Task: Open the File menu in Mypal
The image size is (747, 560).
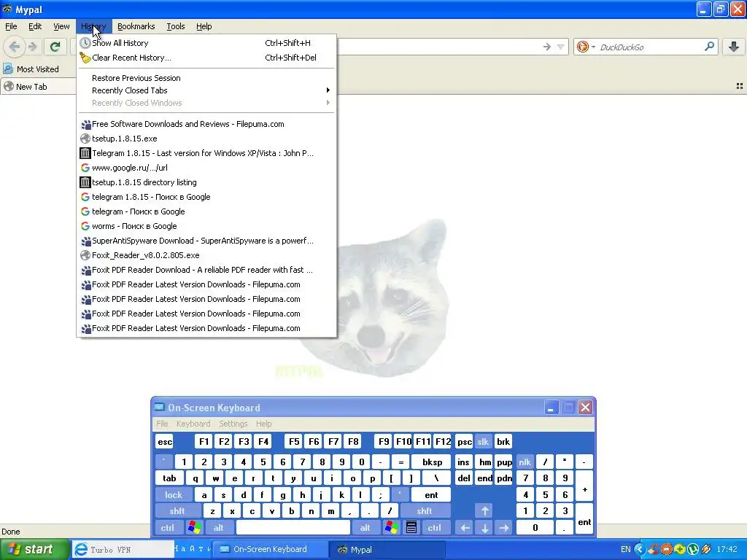Action: point(11,26)
